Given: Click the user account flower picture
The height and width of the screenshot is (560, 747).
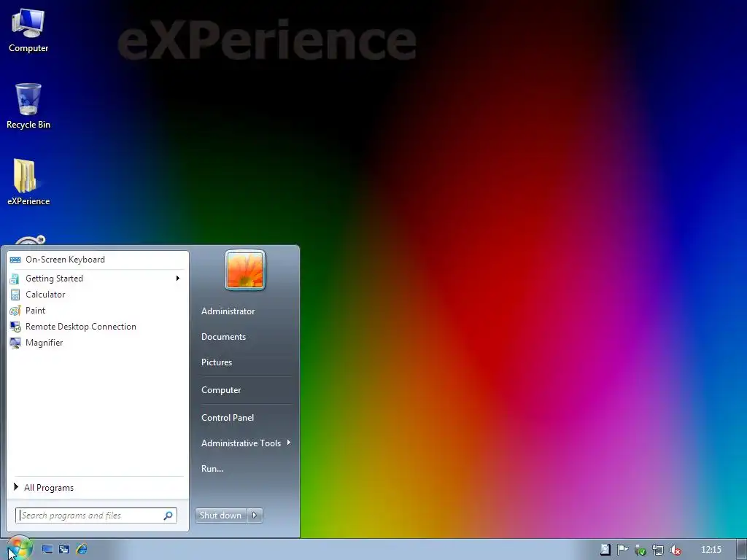Looking at the screenshot, I should (245, 270).
